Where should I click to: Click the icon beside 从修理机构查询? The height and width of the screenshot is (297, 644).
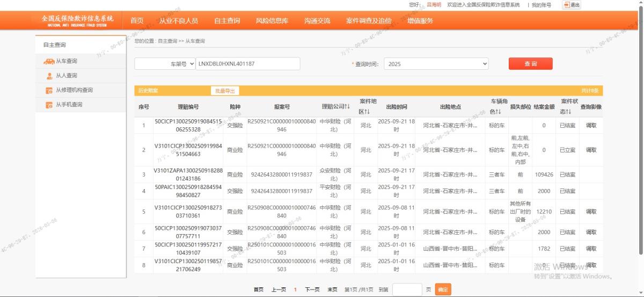[x=49, y=90]
